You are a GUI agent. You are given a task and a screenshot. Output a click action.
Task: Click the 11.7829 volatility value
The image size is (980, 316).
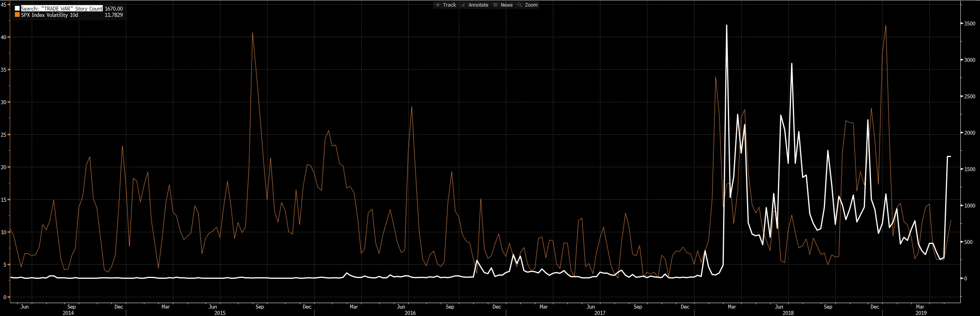pyautogui.click(x=114, y=15)
